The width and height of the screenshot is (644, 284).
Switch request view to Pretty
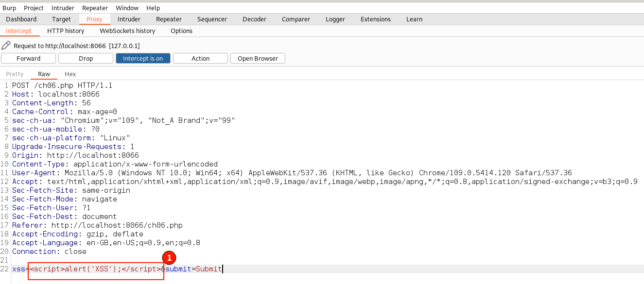point(15,74)
